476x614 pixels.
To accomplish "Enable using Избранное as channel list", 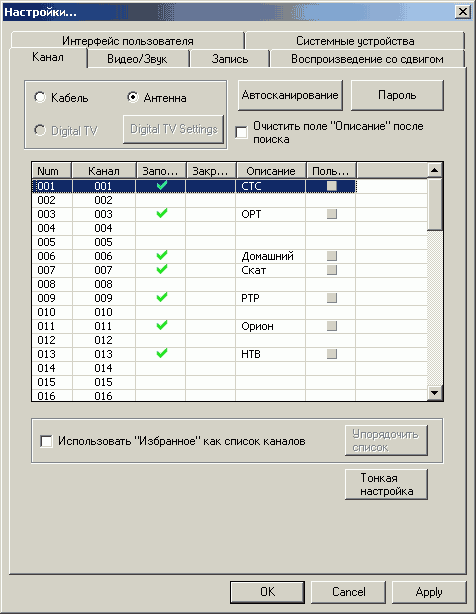I will tap(46, 441).
